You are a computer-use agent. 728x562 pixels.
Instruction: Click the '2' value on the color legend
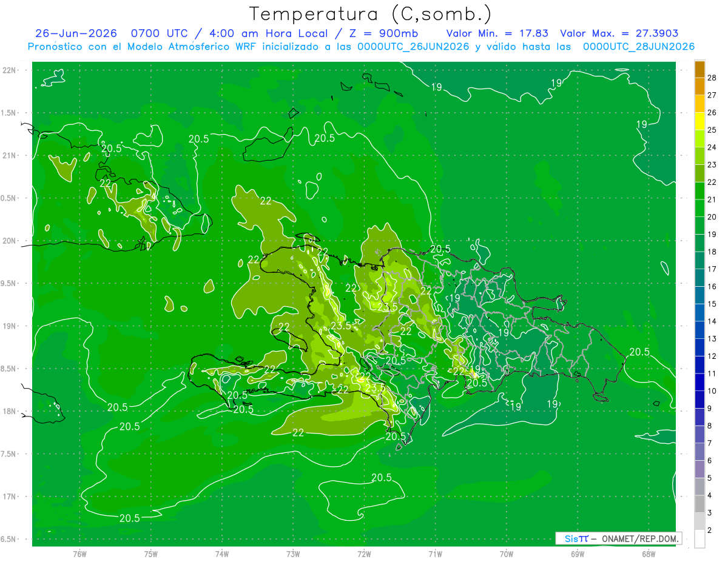tap(710, 530)
